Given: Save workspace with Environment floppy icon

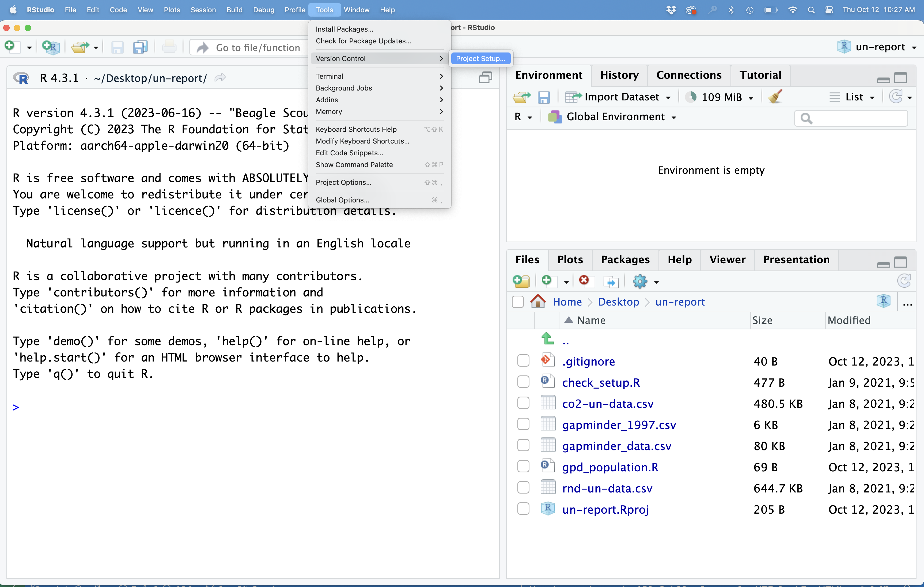Looking at the screenshot, I should click(x=543, y=97).
